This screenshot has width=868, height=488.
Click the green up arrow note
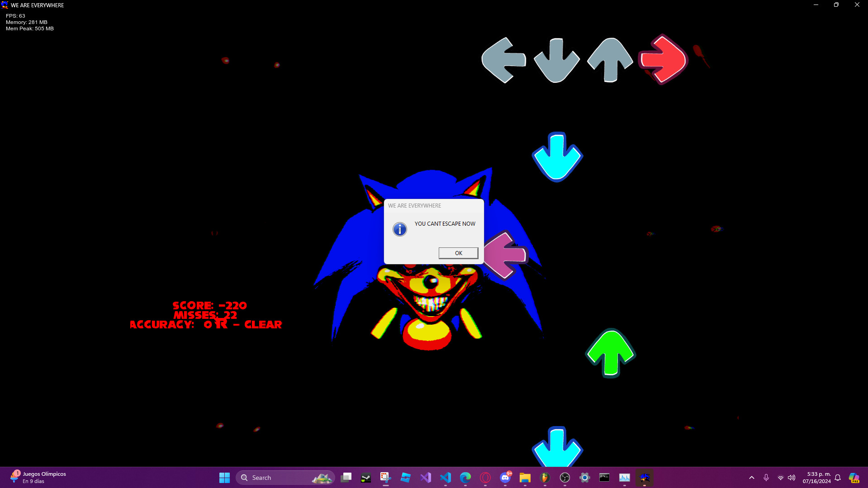click(611, 353)
